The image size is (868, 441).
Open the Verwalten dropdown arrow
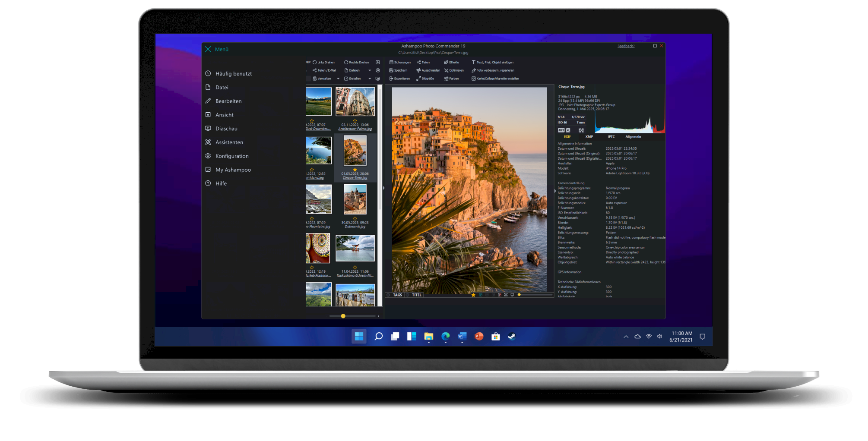pos(338,79)
